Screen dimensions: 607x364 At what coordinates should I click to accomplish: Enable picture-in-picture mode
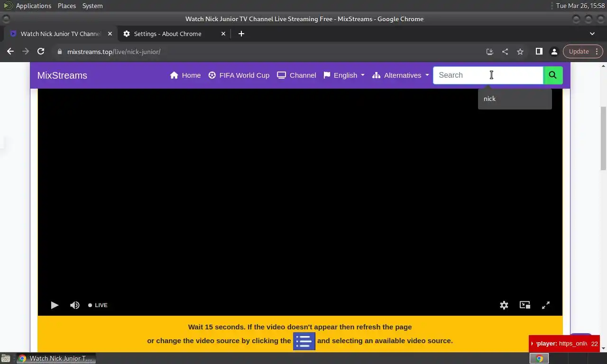pos(525,305)
